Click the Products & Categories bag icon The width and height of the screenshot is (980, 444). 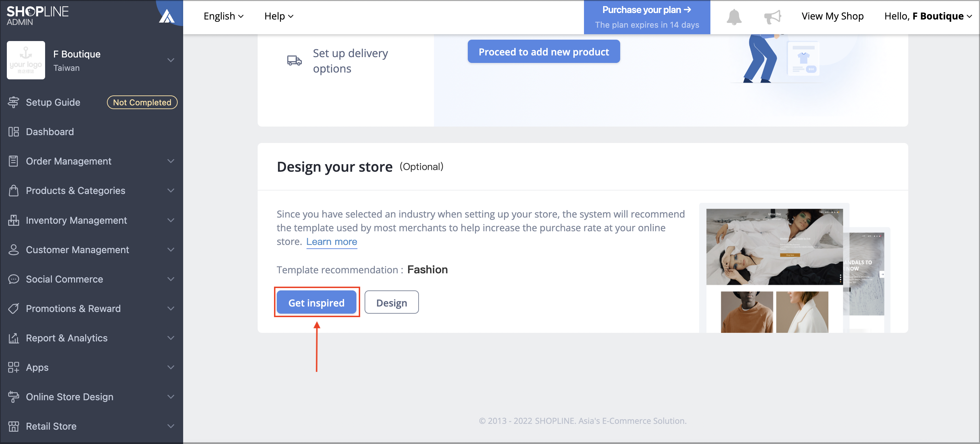tap(14, 191)
